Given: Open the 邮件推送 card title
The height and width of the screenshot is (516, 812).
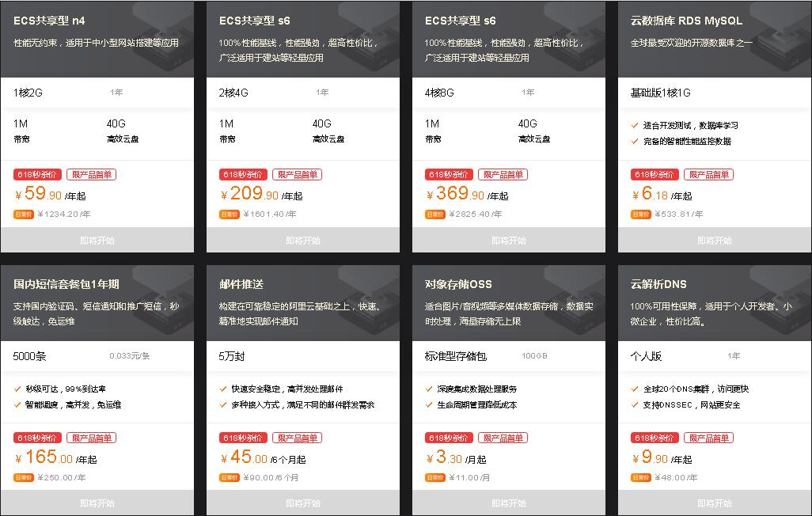Looking at the screenshot, I should point(241,284).
